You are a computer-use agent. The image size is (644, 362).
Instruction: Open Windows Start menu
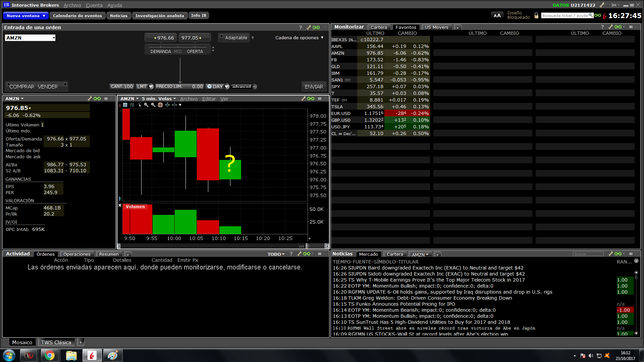click(9, 355)
